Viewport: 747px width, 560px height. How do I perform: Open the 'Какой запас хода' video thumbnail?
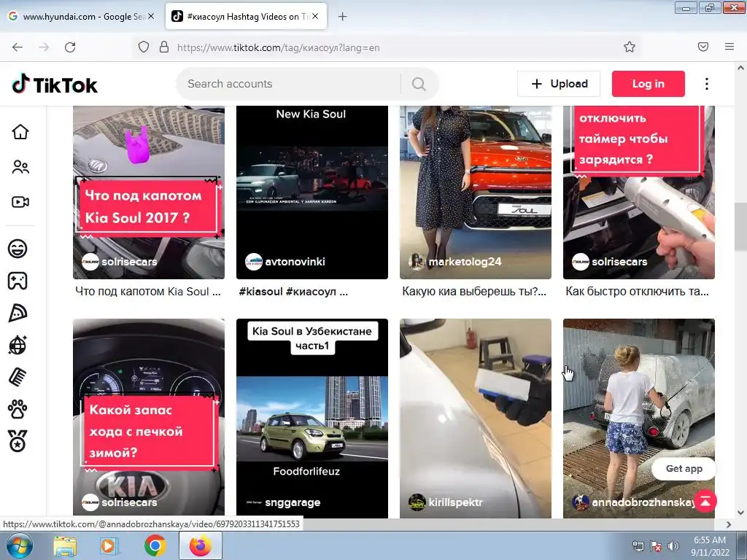[149, 418]
